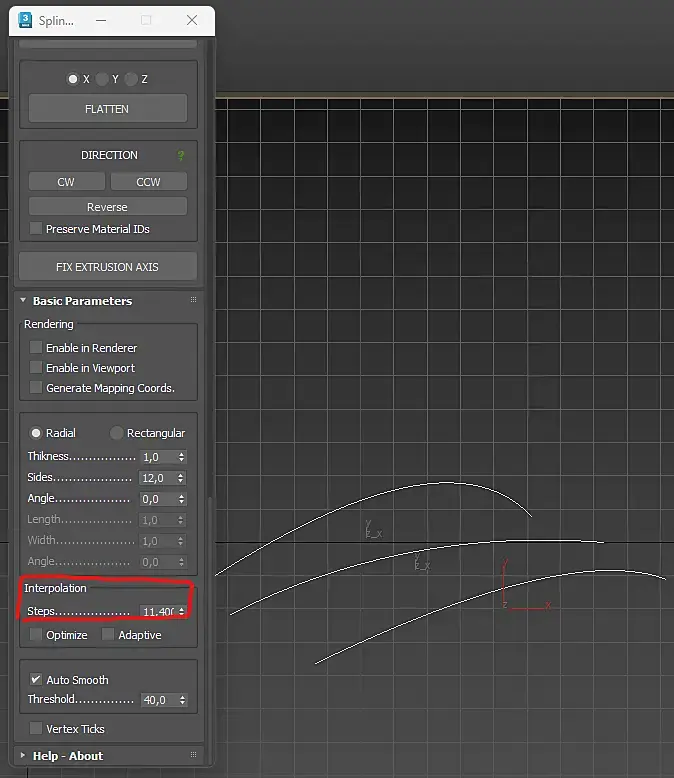The height and width of the screenshot is (778, 674).
Task: Select the X axis radio button
Action: tap(73, 79)
